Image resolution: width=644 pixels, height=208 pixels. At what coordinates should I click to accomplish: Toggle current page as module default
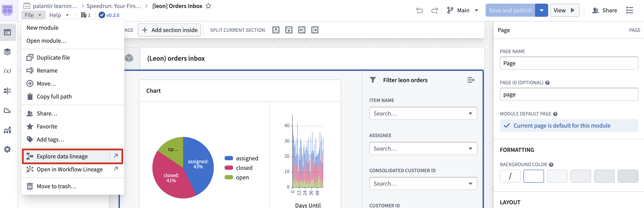pos(568,126)
